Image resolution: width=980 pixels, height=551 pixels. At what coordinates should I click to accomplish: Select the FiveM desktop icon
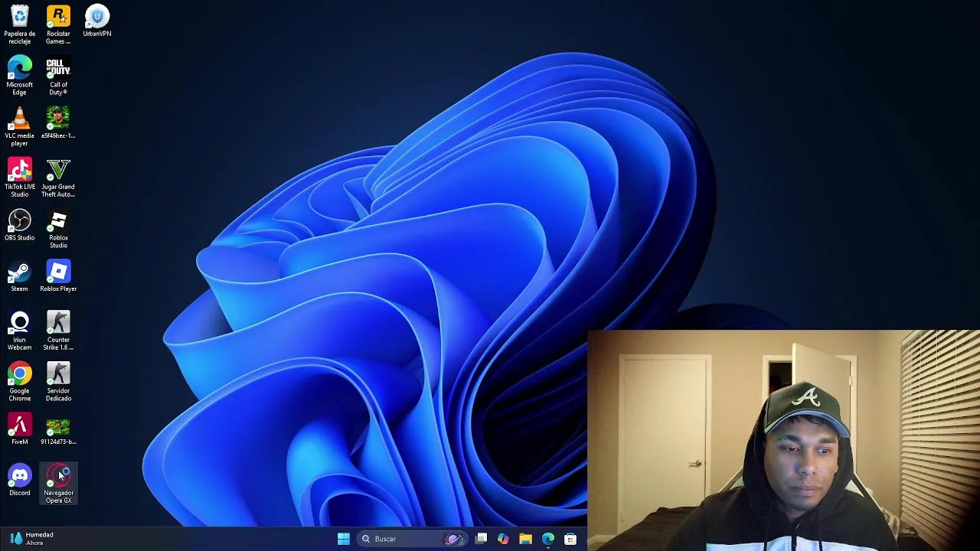point(19,429)
